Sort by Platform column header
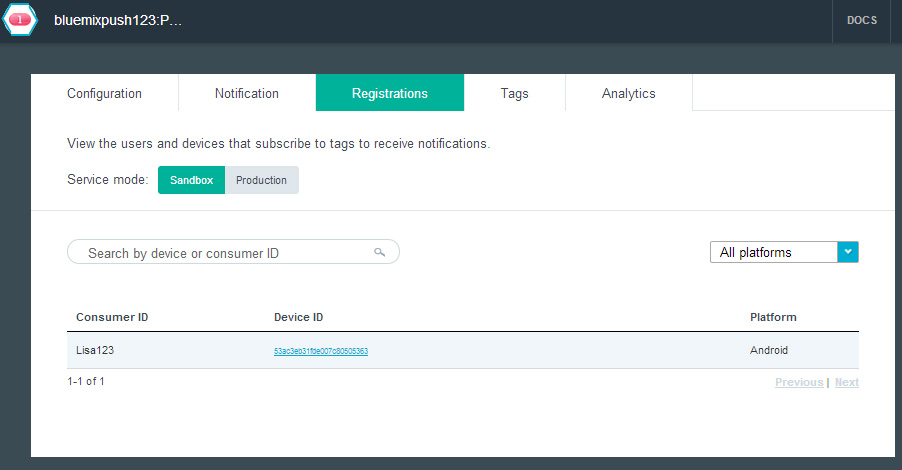The width and height of the screenshot is (902, 470). [773, 317]
